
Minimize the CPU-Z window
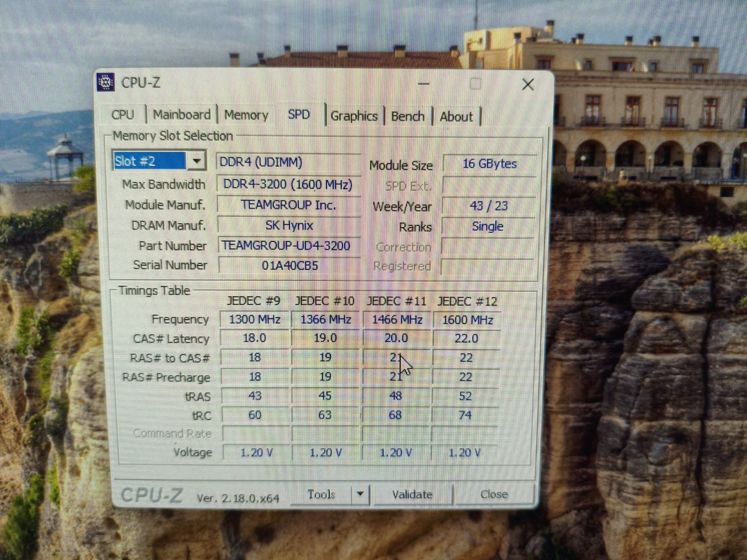(x=424, y=84)
